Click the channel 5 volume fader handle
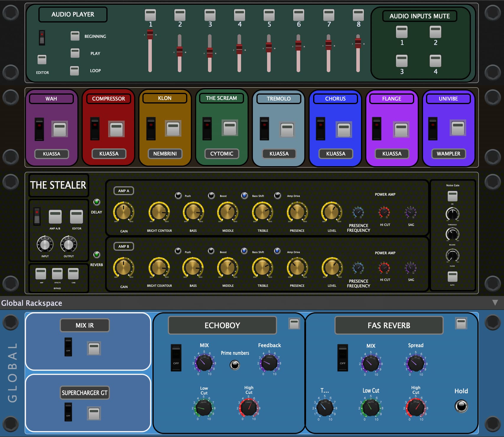The height and width of the screenshot is (437, 504). pyautogui.click(x=269, y=47)
